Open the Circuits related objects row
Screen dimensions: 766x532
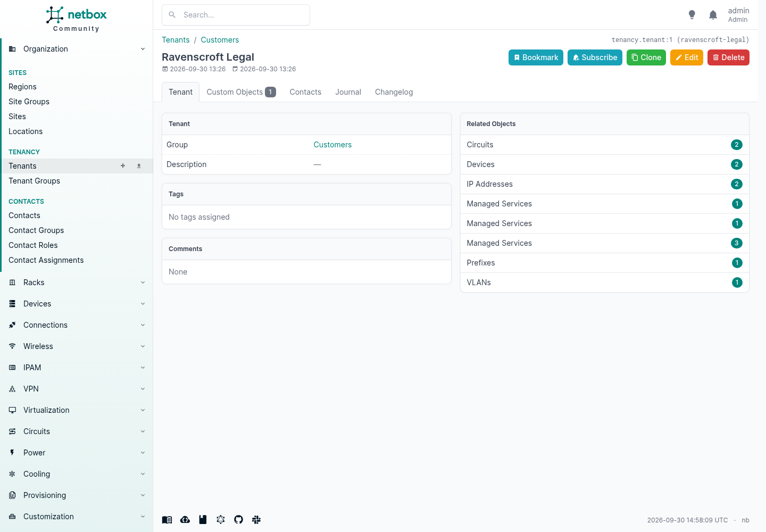click(x=604, y=145)
